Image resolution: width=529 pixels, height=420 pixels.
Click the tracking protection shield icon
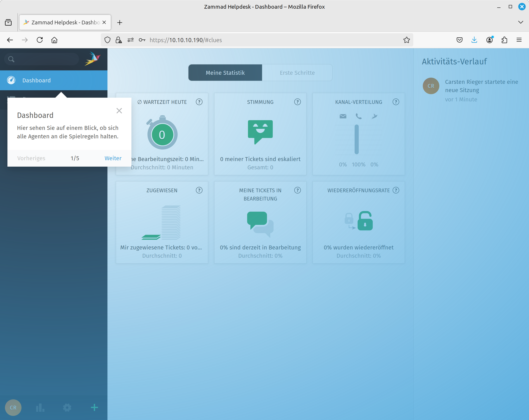click(107, 40)
